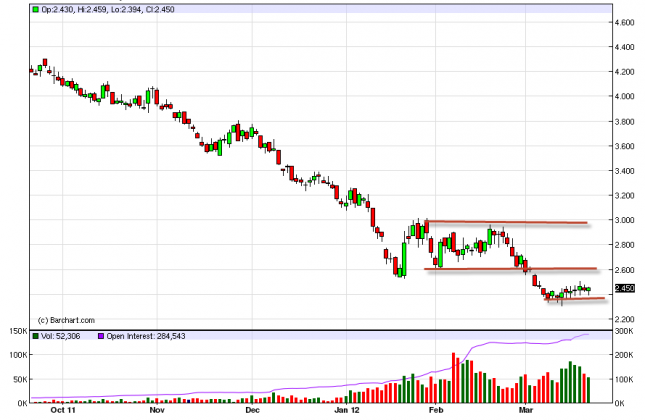Click the 100K volume axis label
Viewport: 645px width, 420px height.
click(x=19, y=355)
